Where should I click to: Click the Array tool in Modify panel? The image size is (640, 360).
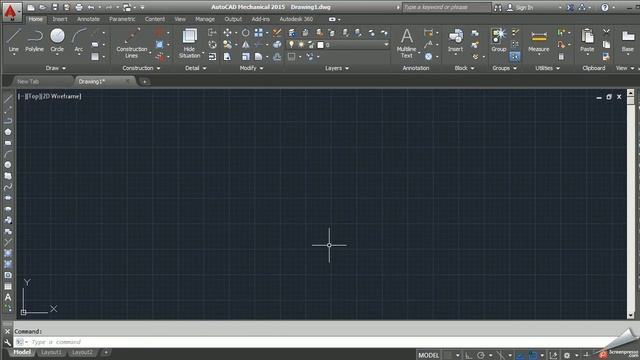(259, 33)
